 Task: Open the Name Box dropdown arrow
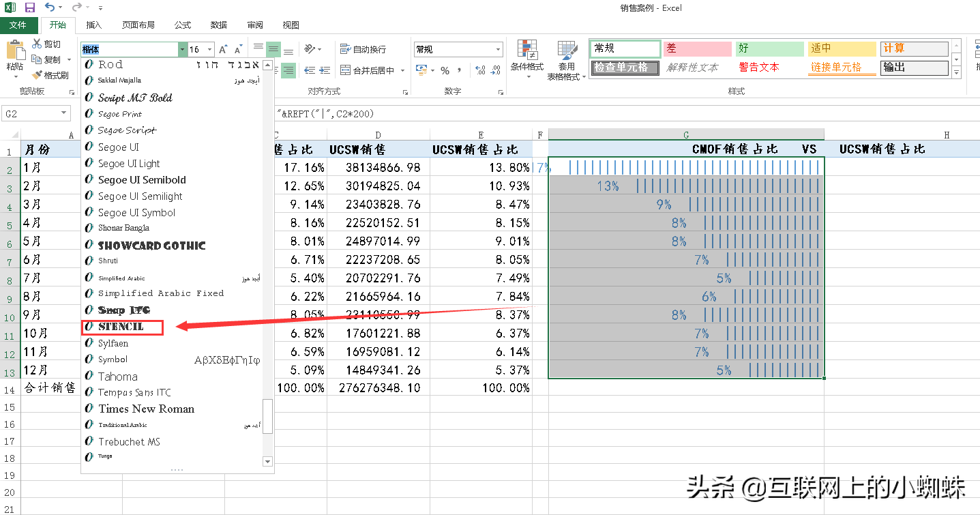[64, 114]
